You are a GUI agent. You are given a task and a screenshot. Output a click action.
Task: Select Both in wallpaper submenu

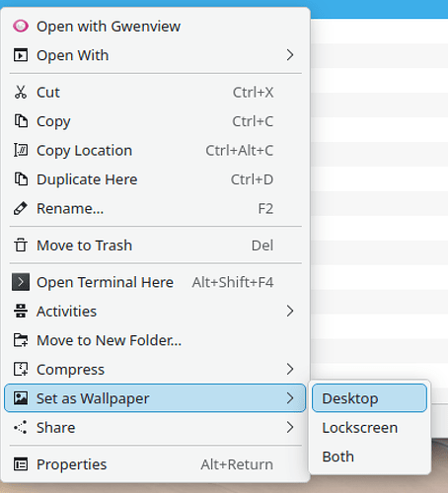pos(369,457)
